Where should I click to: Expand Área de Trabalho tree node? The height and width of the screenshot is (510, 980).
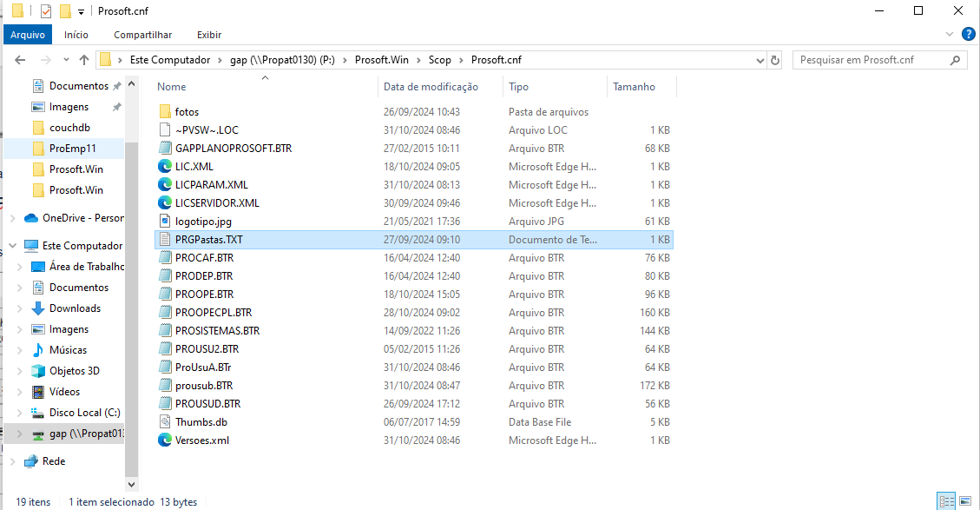[19, 267]
